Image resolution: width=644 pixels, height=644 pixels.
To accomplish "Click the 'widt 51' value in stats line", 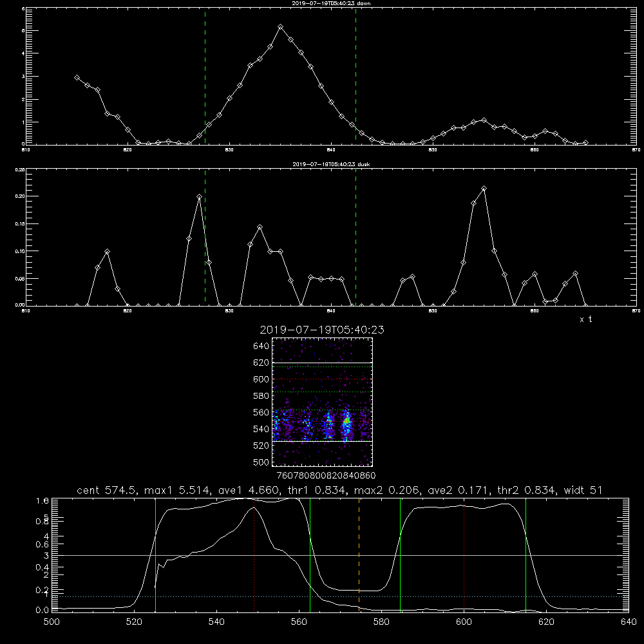I will 583,490.
